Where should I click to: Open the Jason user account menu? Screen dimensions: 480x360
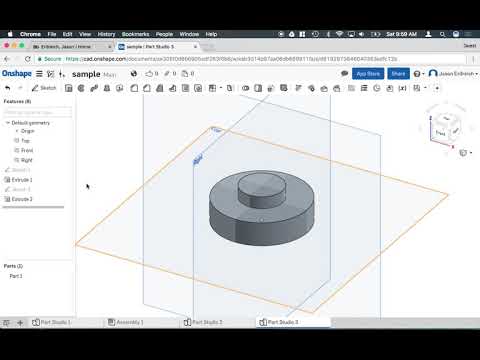pyautogui.click(x=453, y=73)
